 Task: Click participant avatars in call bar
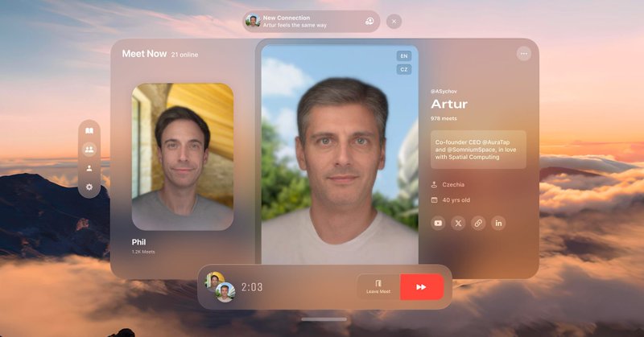click(x=220, y=287)
